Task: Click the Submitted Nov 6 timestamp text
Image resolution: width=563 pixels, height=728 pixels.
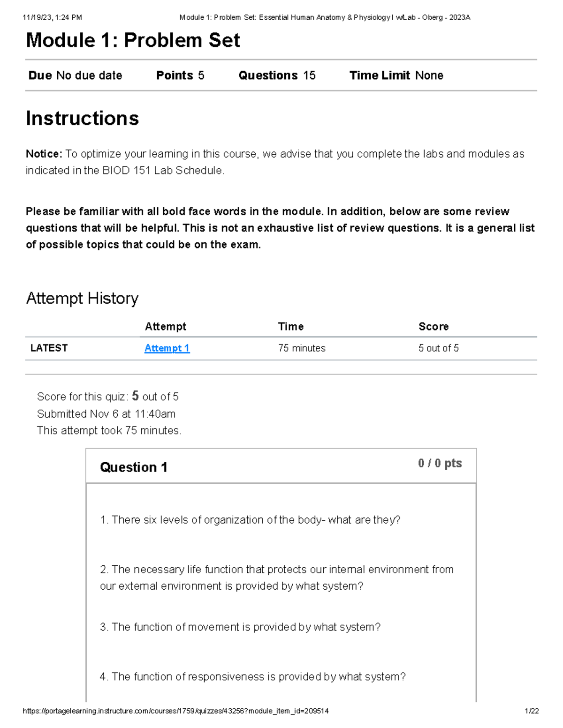Action: (106, 414)
